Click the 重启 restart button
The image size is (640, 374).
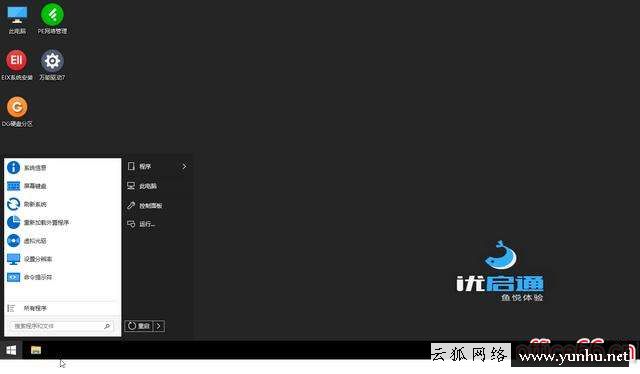(x=139, y=326)
